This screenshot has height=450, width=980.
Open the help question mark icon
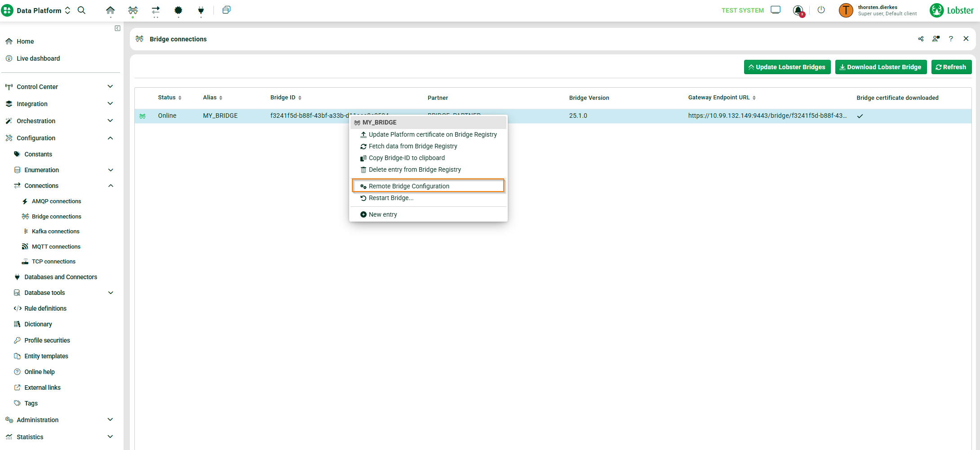pos(950,39)
